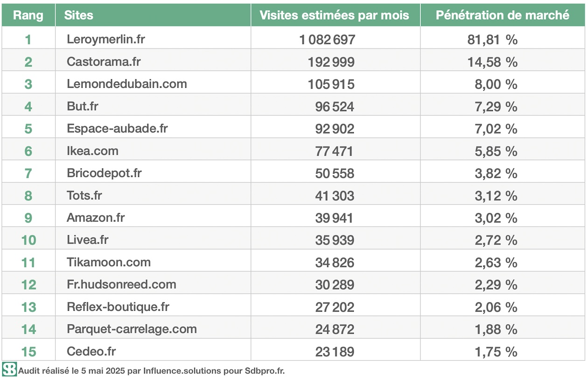This screenshot has width=588, height=378.
Task: Click the Ikea.com site name
Action: (x=92, y=151)
